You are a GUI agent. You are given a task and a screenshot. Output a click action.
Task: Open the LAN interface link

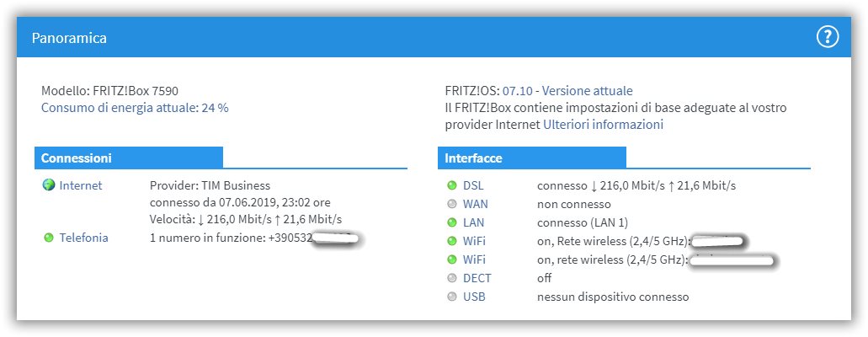(473, 222)
